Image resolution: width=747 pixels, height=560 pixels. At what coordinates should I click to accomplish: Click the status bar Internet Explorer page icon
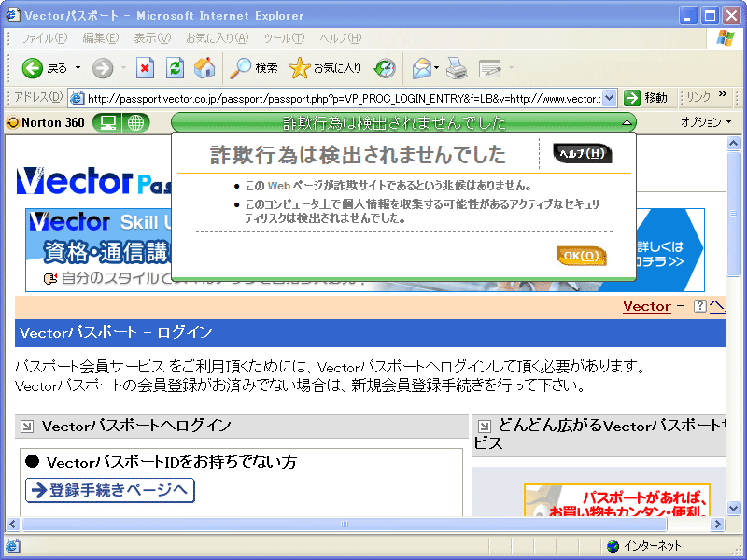pyautogui.click(x=13, y=546)
